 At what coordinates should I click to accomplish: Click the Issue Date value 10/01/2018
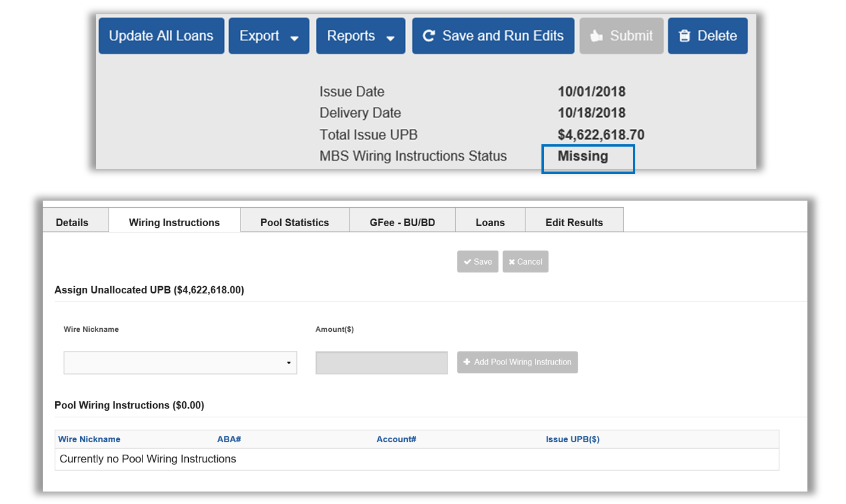pos(591,91)
